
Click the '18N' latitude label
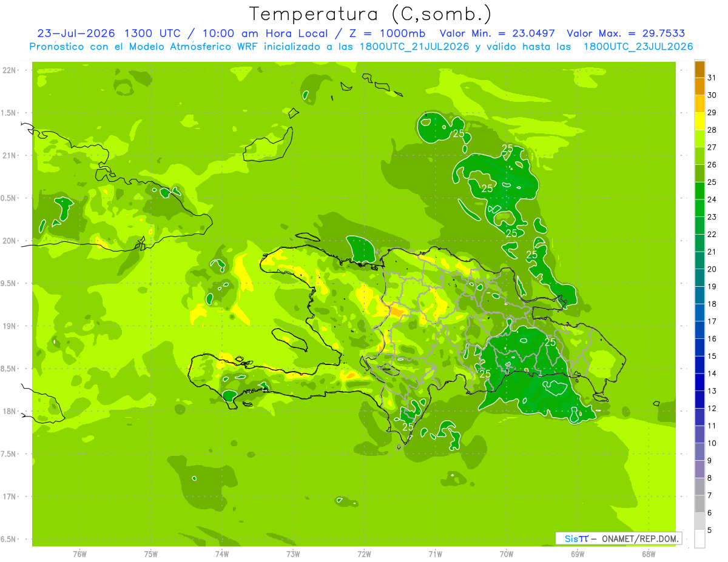(x=9, y=411)
